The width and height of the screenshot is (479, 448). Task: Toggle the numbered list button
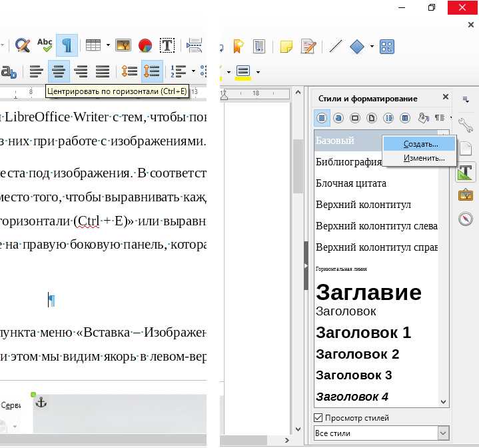click(178, 71)
